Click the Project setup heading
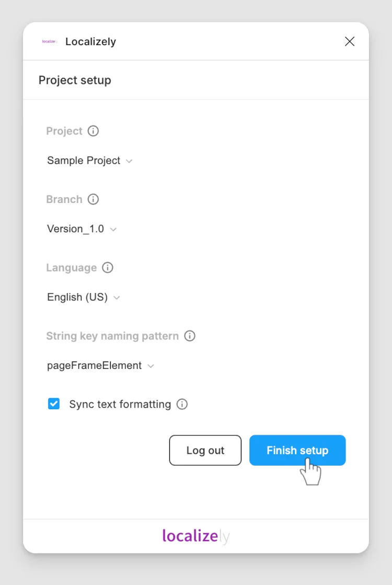 75,80
